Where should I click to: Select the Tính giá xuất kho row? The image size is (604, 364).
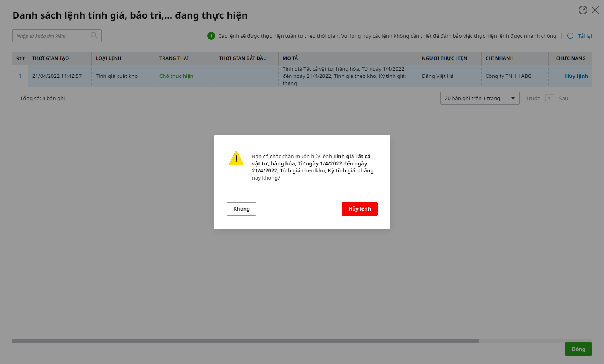click(x=117, y=76)
